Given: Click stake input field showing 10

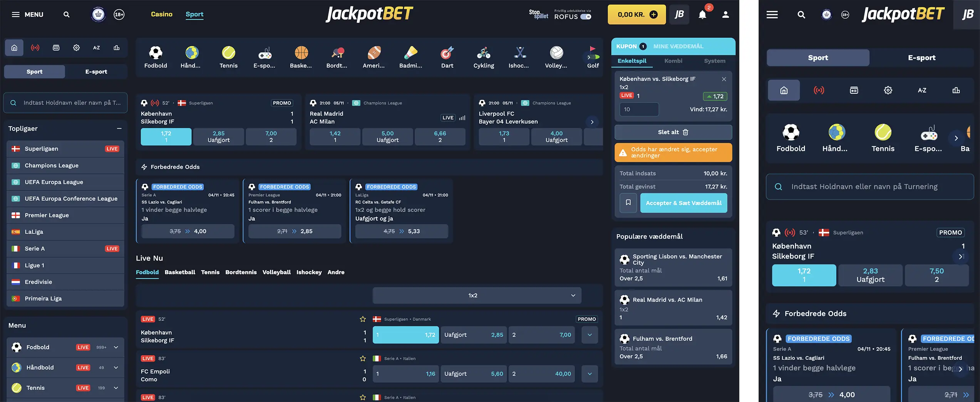Looking at the screenshot, I should click(x=639, y=109).
